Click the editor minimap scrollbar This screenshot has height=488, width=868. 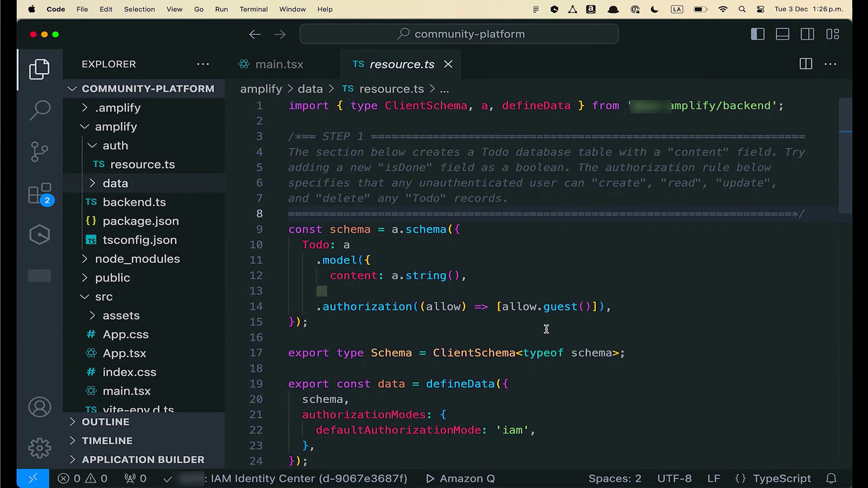[x=845, y=156]
